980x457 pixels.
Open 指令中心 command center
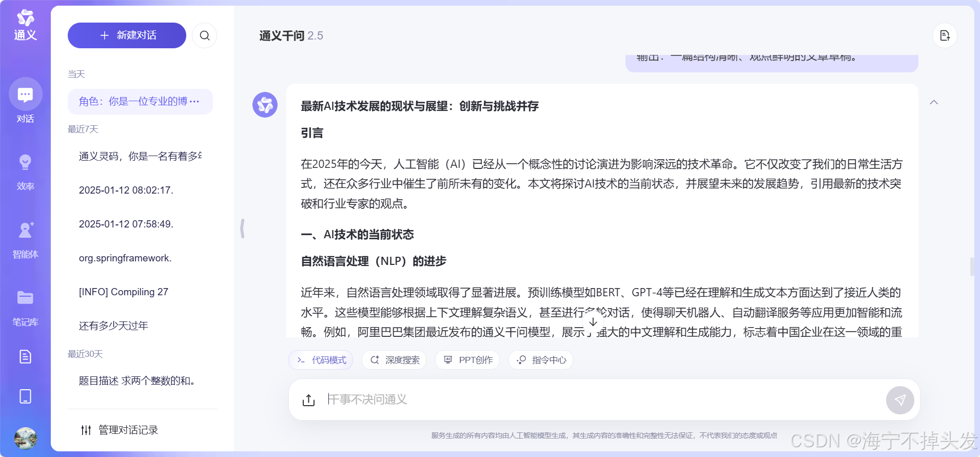[x=541, y=360]
